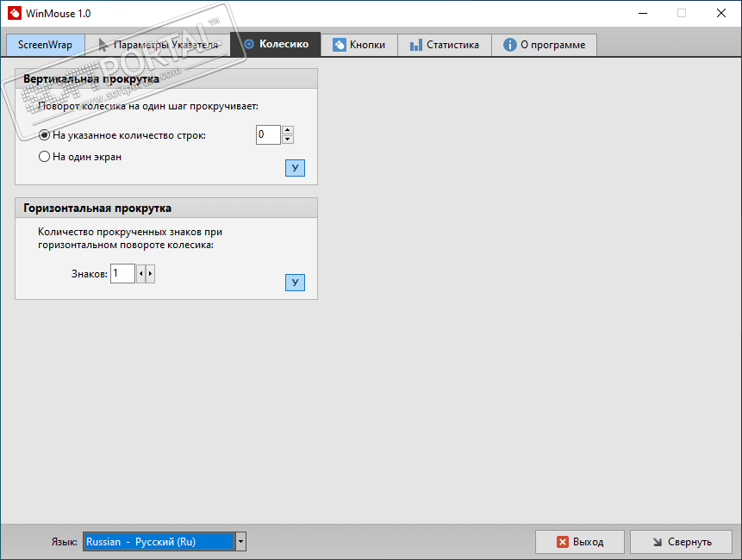742x560 pixels.
Task: Go to the Статистика tab
Action: 445,45
